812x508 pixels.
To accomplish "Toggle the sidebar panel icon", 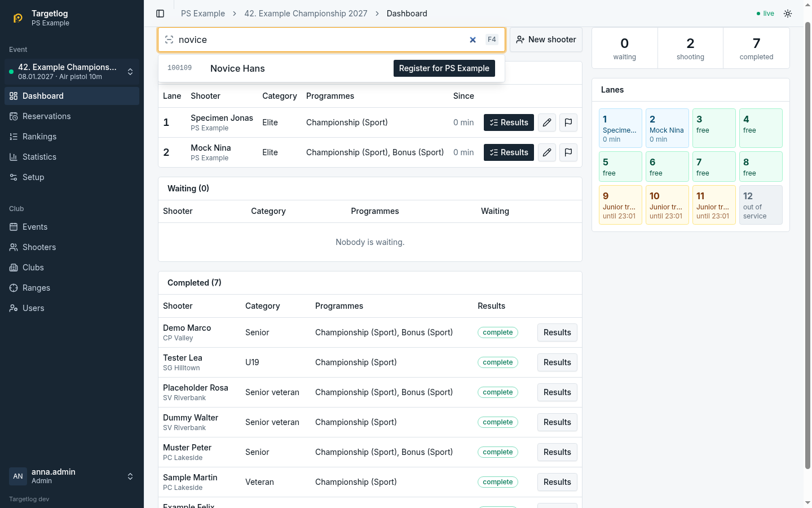I will click(160, 14).
